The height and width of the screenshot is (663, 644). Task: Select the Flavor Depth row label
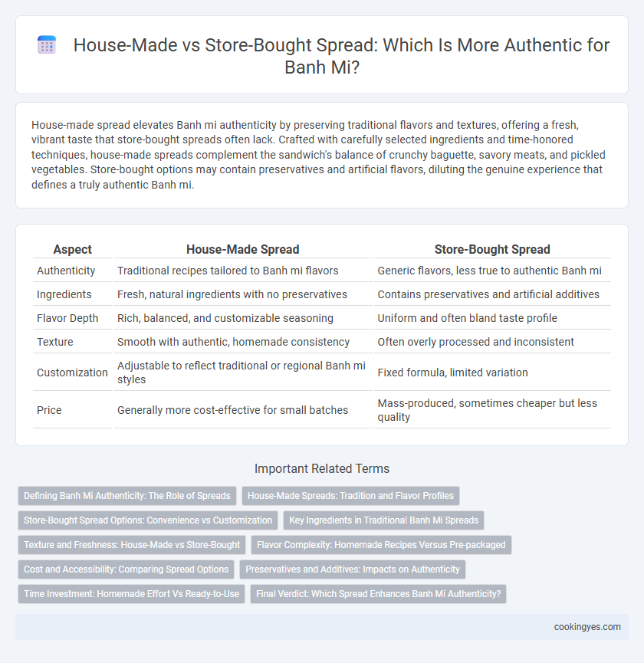[67, 318]
